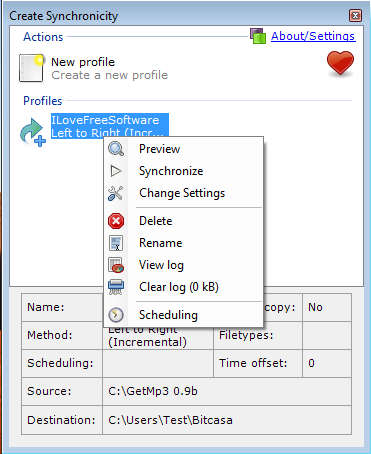Click the Actions section heading

point(43,37)
